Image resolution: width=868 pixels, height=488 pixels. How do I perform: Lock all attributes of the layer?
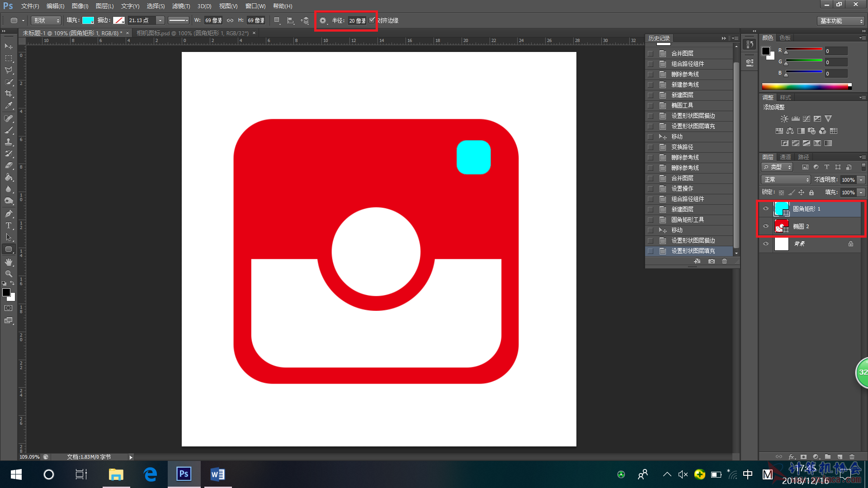(x=811, y=192)
